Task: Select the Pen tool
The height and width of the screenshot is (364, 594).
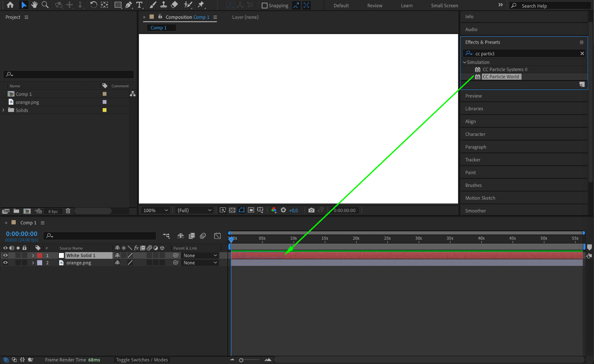Action: (128, 5)
